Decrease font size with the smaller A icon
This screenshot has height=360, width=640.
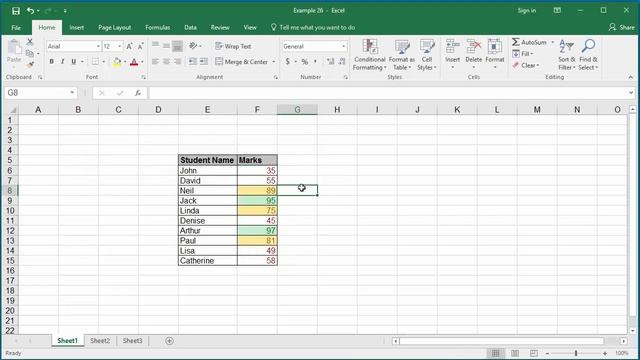click(x=140, y=46)
